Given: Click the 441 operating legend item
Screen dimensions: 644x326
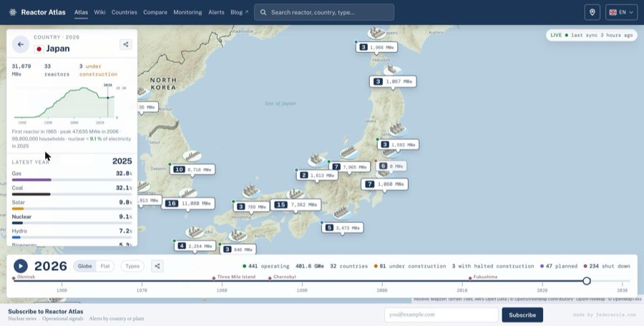Looking at the screenshot, I should [x=265, y=266].
